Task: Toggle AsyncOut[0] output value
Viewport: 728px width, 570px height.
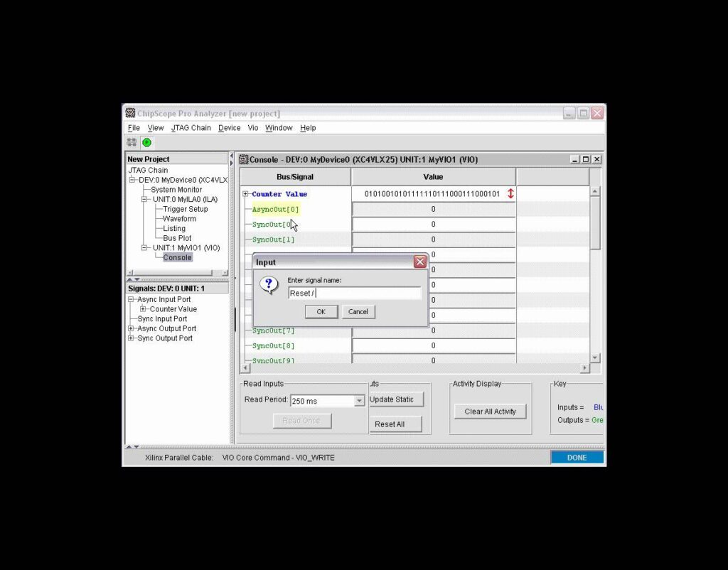Action: [x=433, y=208]
